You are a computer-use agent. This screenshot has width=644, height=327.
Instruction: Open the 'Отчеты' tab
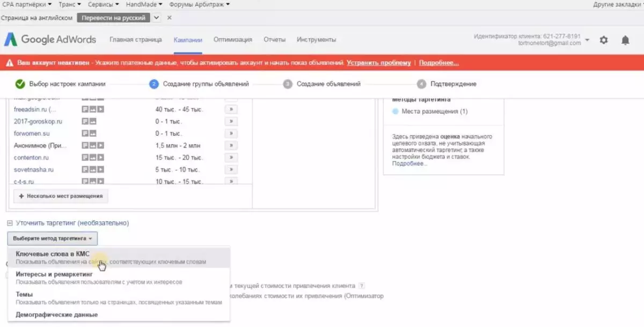click(274, 40)
